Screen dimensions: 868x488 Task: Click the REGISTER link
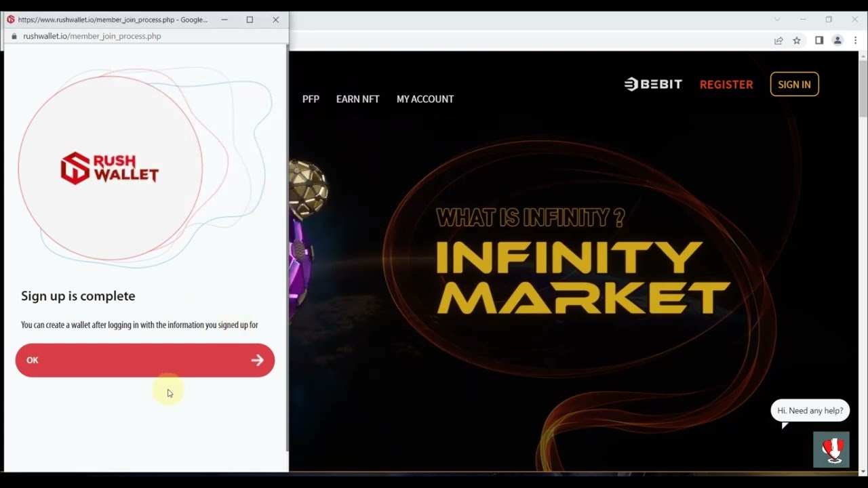coord(726,85)
